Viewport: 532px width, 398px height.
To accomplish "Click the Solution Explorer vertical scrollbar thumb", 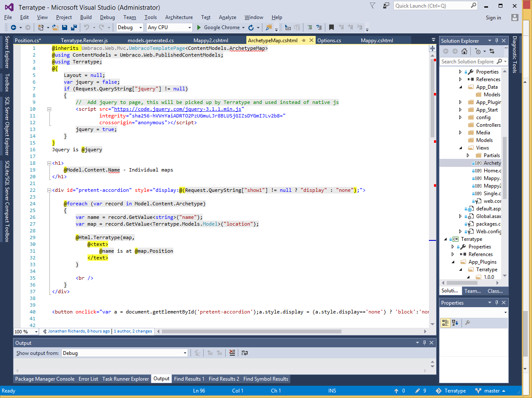I will tap(505, 168).
